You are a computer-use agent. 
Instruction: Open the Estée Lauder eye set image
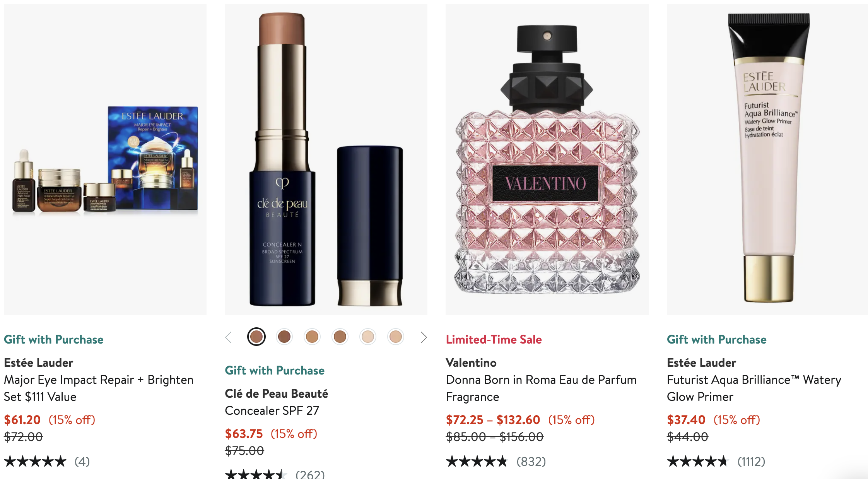[105, 159]
